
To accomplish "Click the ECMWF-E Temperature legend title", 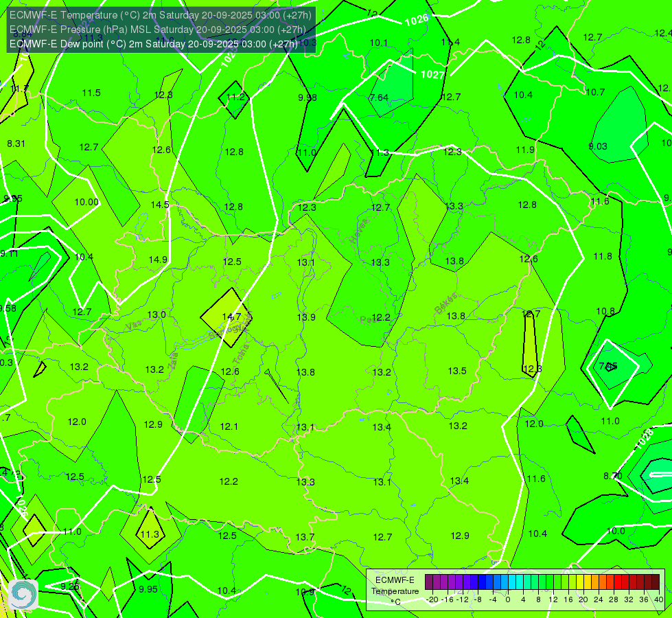I will 395,591.
